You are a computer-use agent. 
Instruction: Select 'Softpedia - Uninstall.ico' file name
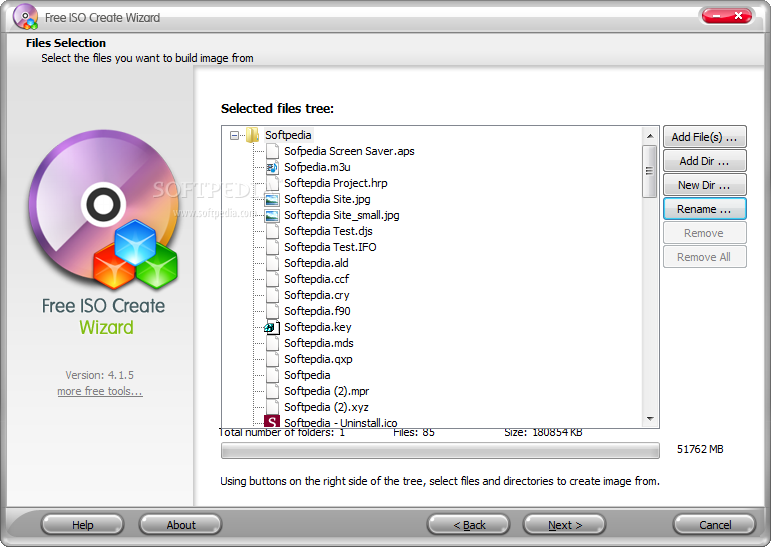pos(341,423)
